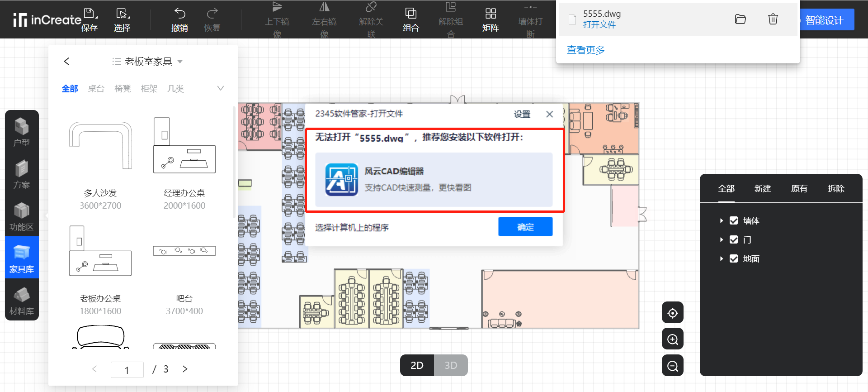Screen dimensions: 868x392
Task: Expand more furniture filter categories chevron
Action: 221,88
